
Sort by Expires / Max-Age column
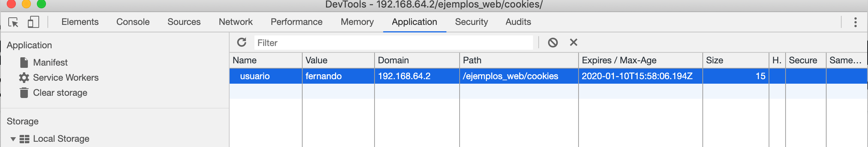641,60
